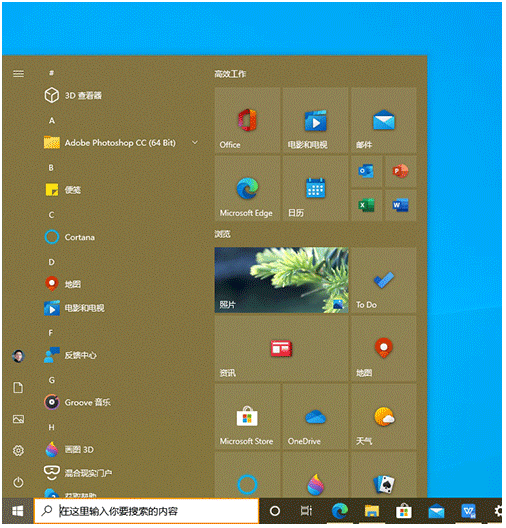Open the Outlook small tile
Viewport: 506px width, 528px height.
coord(367,172)
